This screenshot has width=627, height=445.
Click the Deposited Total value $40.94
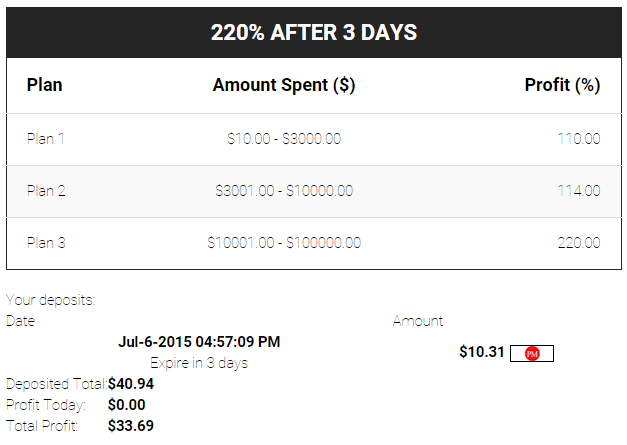tap(131, 384)
